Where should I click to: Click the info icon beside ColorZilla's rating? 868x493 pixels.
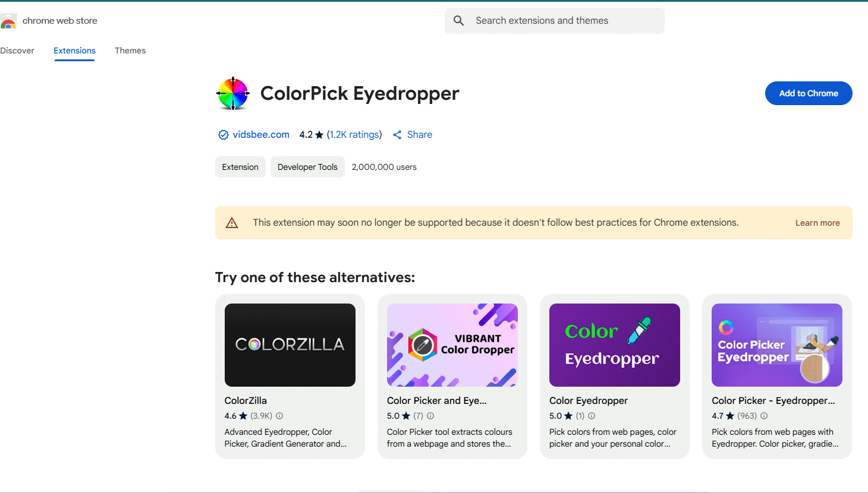tap(279, 416)
